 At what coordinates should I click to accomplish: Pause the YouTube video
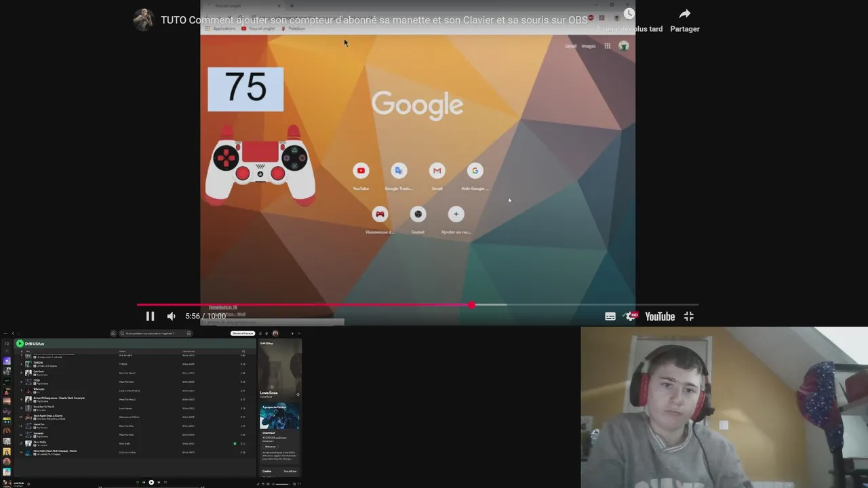pos(150,317)
